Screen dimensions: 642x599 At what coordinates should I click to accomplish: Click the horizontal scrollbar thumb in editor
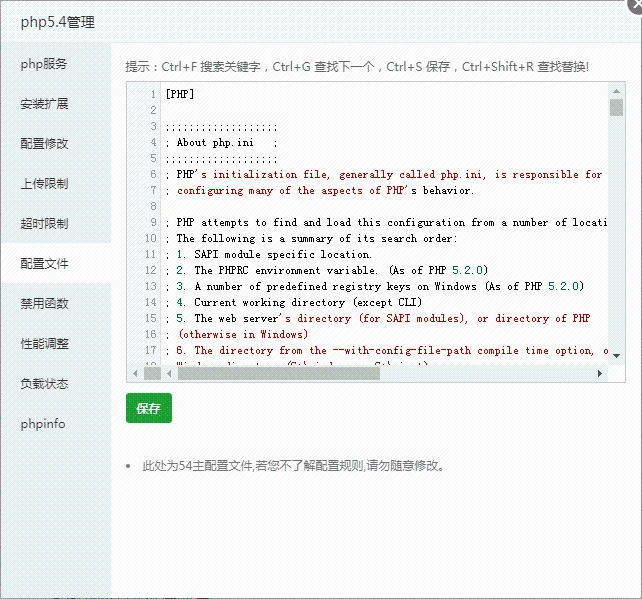click(x=278, y=373)
